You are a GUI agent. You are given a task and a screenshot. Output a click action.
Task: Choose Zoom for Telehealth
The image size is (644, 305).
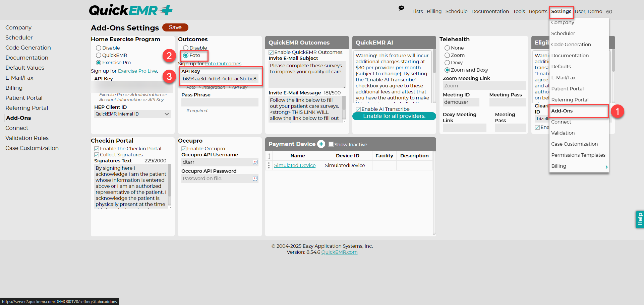pyautogui.click(x=447, y=55)
